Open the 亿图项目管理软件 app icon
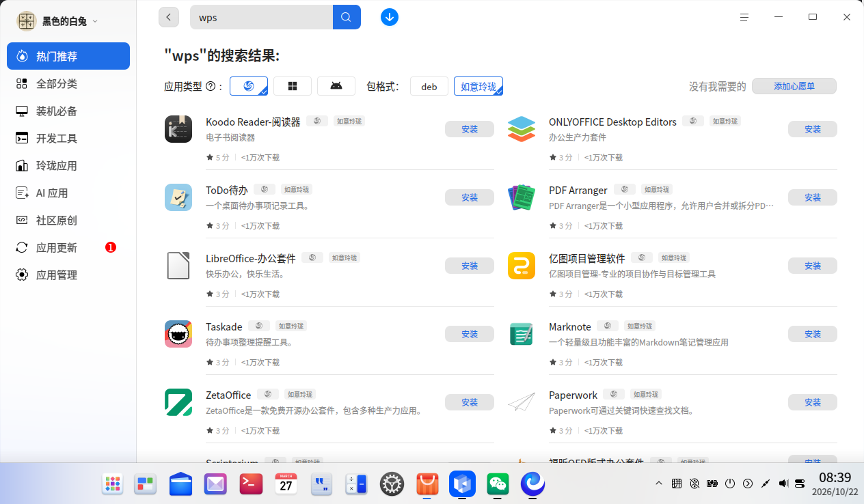 tap(522, 266)
